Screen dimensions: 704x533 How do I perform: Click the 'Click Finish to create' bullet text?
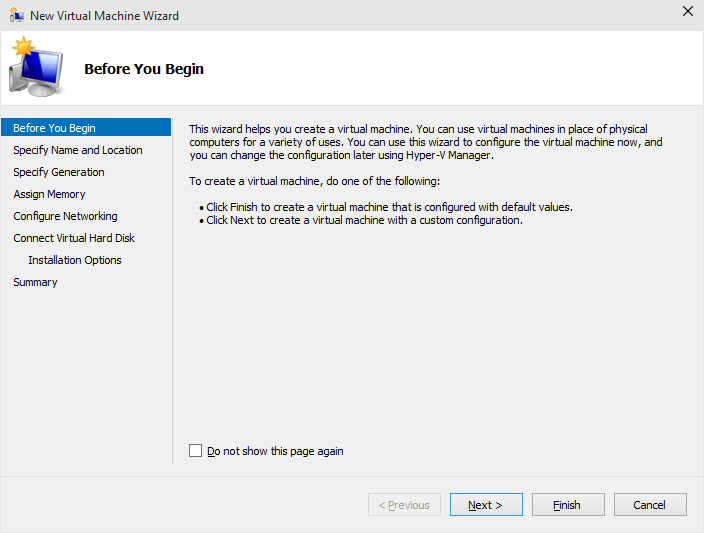pos(389,207)
